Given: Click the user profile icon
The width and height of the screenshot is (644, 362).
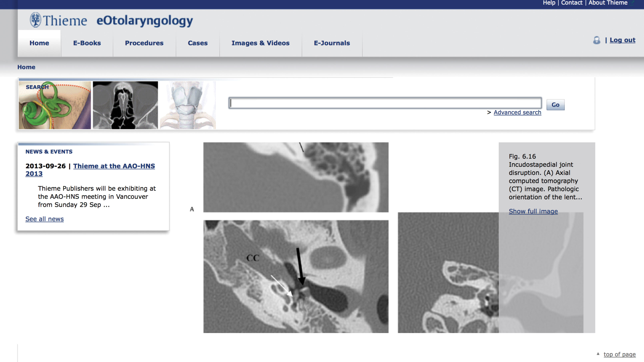Looking at the screenshot, I should [x=597, y=40].
